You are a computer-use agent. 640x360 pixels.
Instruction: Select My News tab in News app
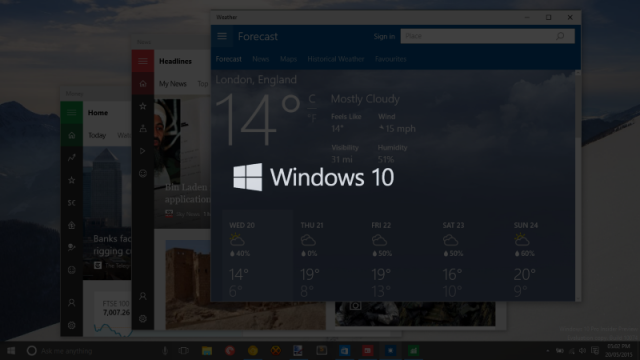pos(173,84)
